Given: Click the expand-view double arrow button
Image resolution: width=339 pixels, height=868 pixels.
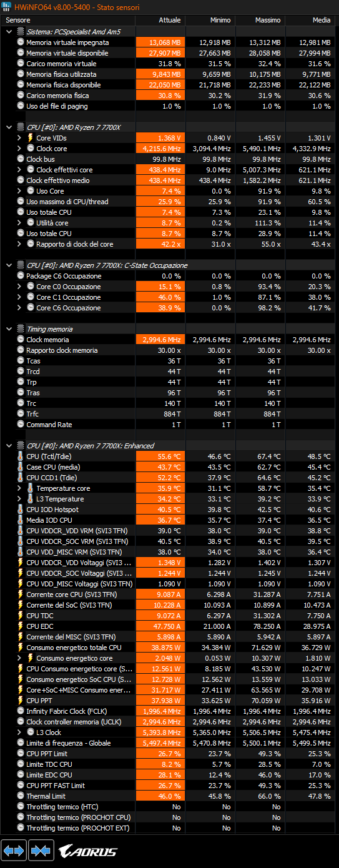Looking at the screenshot, I should point(14,851).
